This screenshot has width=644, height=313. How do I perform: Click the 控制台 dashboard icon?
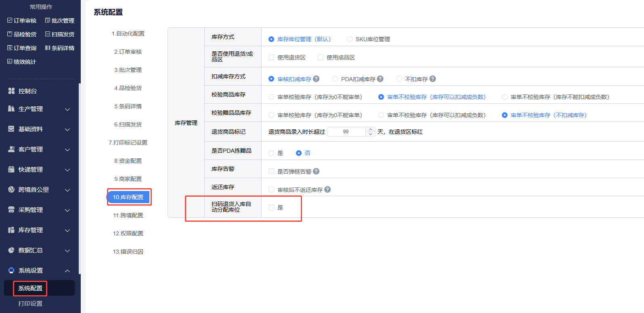click(x=11, y=91)
